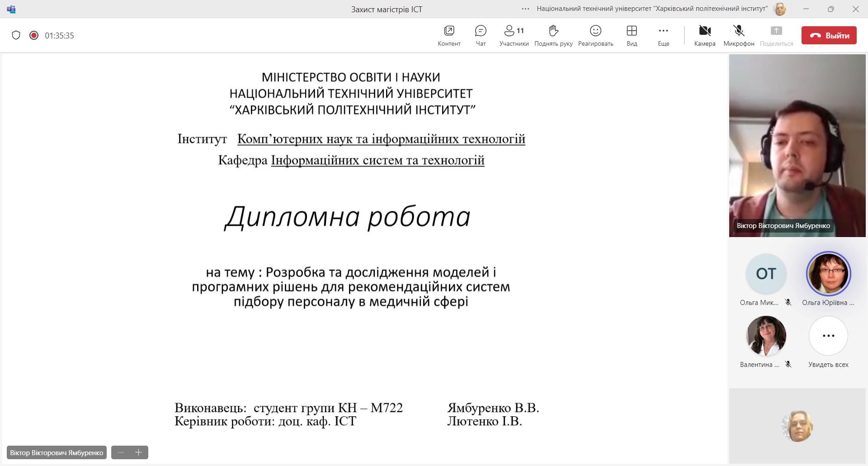Screen dimensions: 868x466
Task: Open the Контент sharing panel
Action: [449, 35]
